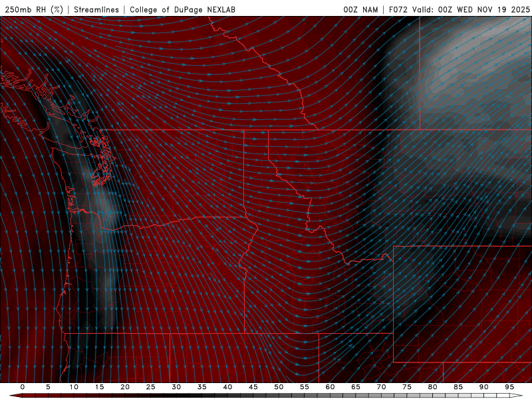The image size is (532, 399).
Task: Click the 30 label on the color scale
Action: [x=176, y=387]
